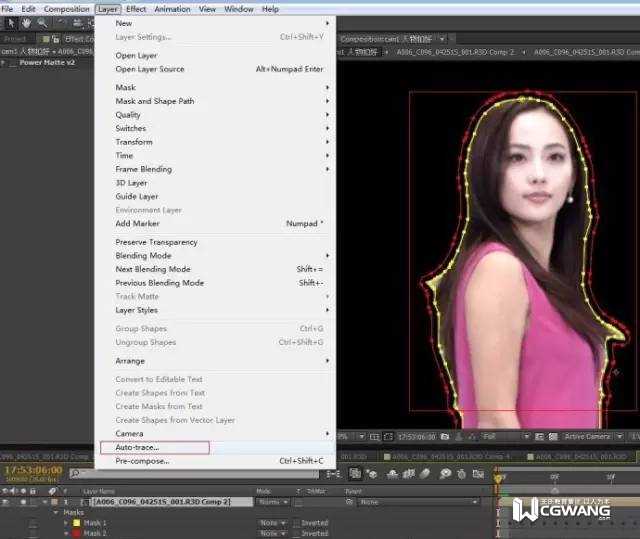The image size is (640, 539).
Task: Open layer 1 Mode dropdown
Action: point(273,502)
